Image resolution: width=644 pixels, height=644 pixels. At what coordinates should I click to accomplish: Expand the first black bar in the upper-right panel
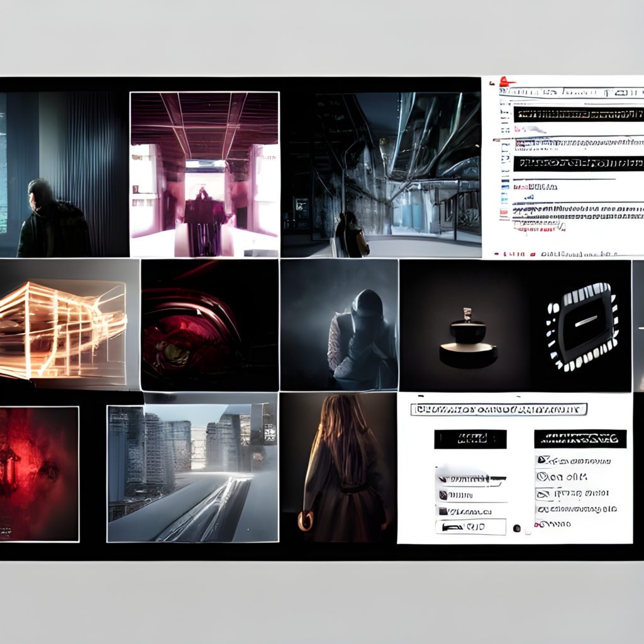coord(578,114)
